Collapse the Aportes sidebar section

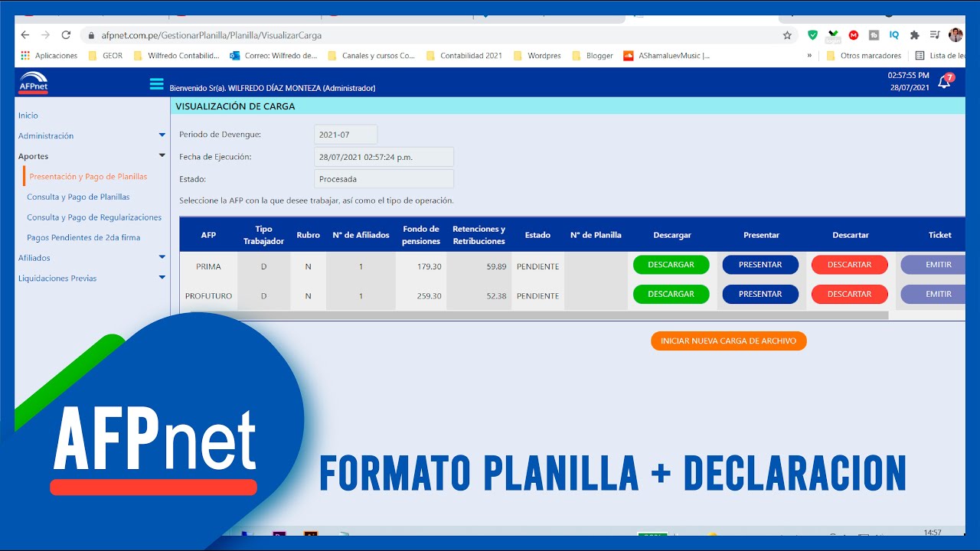(x=92, y=156)
